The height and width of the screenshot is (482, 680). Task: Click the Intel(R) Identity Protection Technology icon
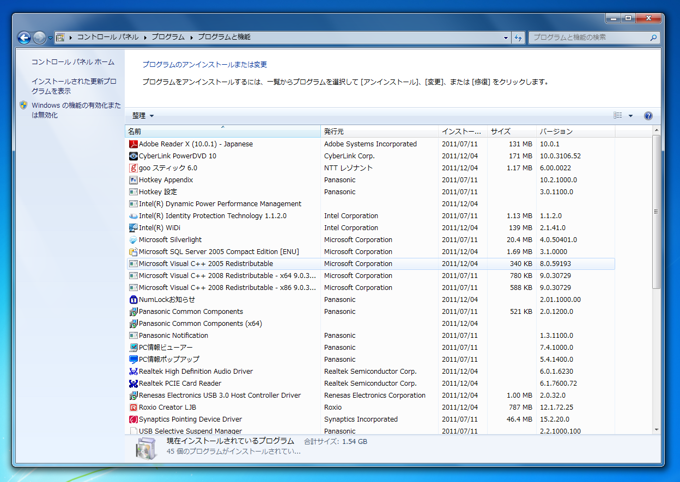[x=133, y=216]
